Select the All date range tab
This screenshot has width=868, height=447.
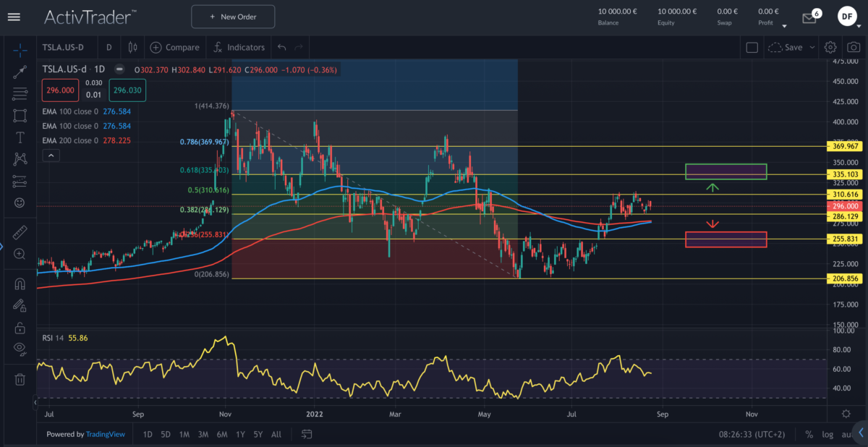click(276, 434)
